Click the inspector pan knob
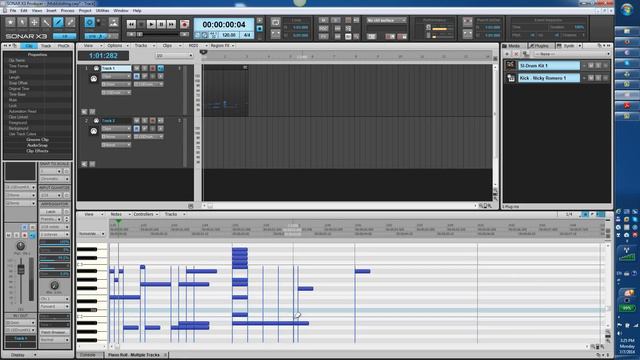 click(x=20, y=246)
